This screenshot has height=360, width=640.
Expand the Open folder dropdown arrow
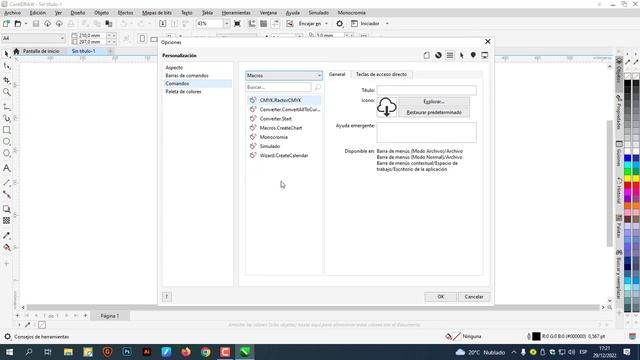pos(26,24)
